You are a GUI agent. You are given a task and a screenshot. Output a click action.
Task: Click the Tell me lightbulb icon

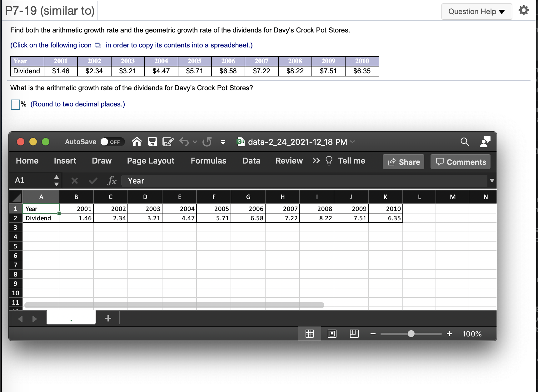coord(329,161)
